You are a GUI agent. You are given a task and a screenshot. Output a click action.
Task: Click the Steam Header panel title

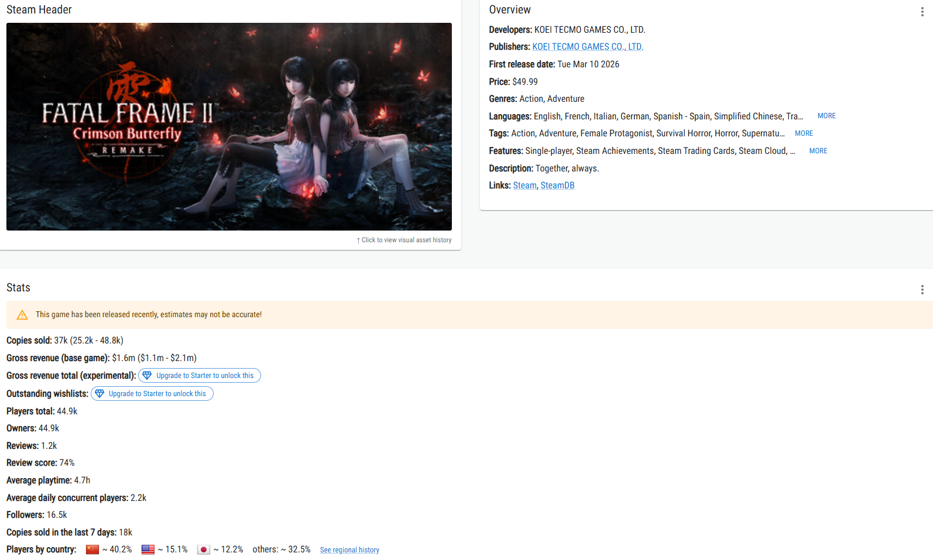click(39, 10)
